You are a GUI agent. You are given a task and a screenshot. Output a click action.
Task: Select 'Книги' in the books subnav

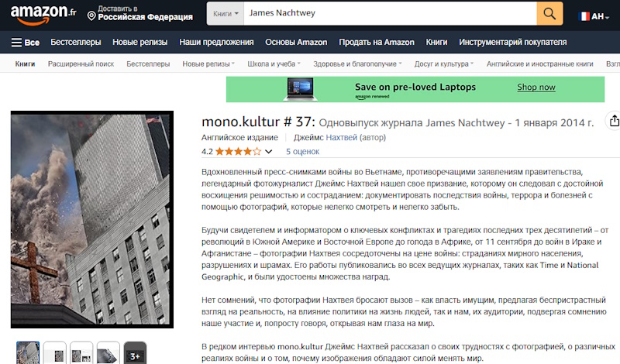[25, 64]
